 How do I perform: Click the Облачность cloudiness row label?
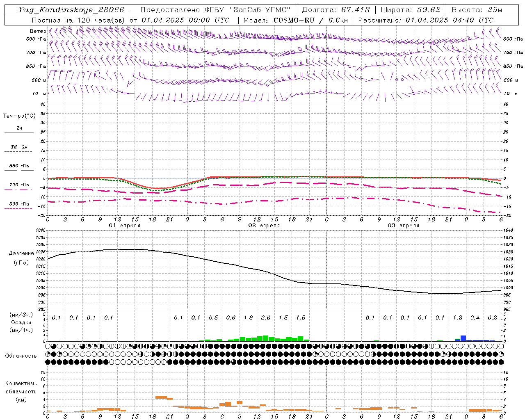(21, 356)
